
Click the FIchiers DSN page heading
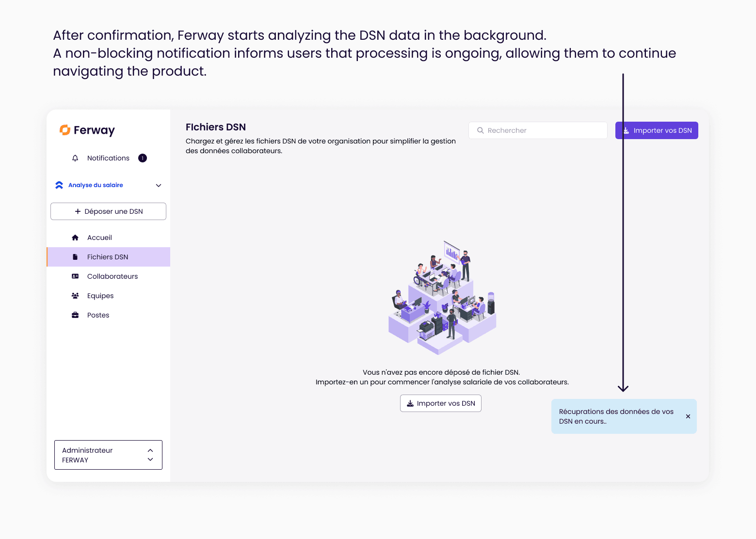216,127
